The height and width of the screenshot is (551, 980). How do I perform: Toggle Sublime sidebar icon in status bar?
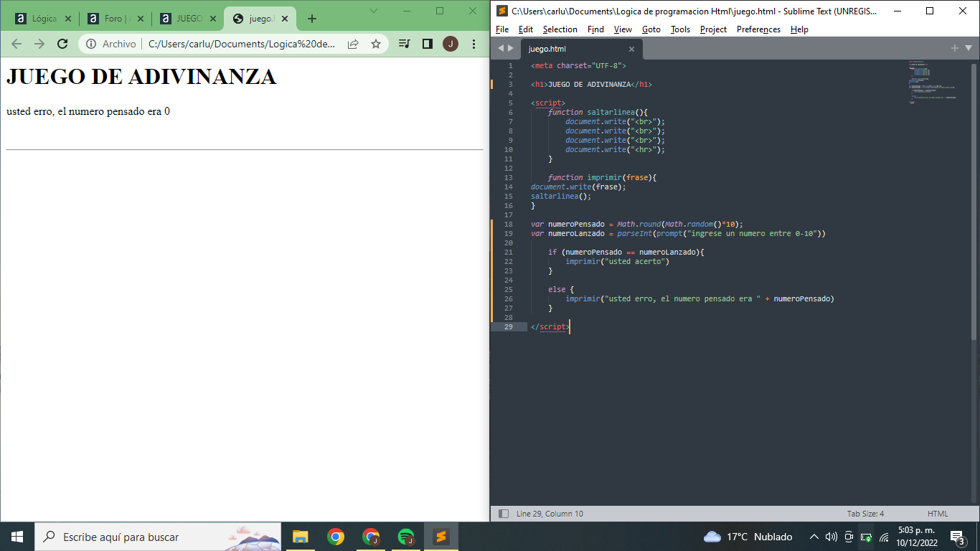pyautogui.click(x=504, y=514)
